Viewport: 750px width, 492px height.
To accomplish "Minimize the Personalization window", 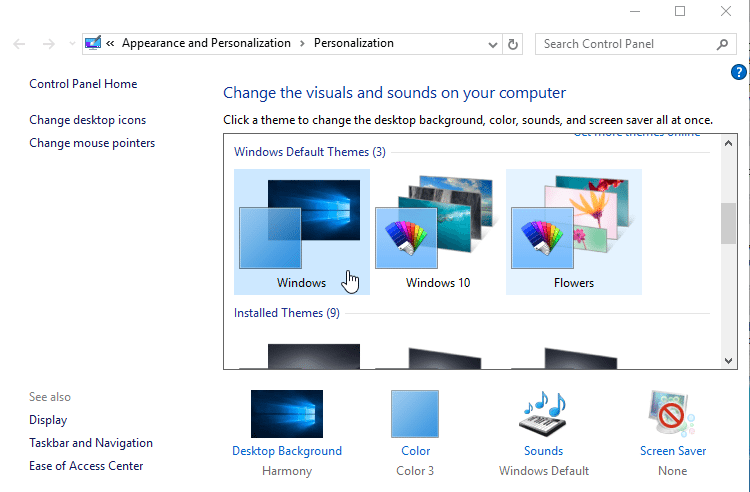I will click(x=635, y=11).
